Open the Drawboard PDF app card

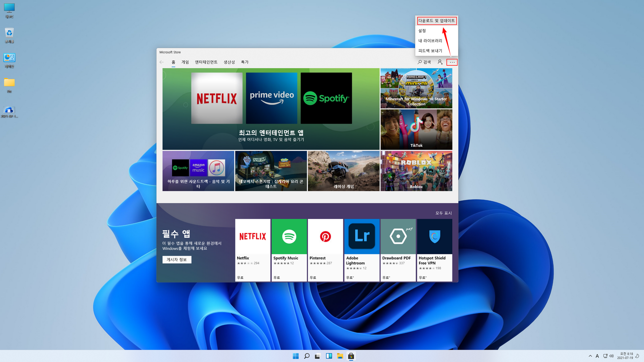point(398,250)
